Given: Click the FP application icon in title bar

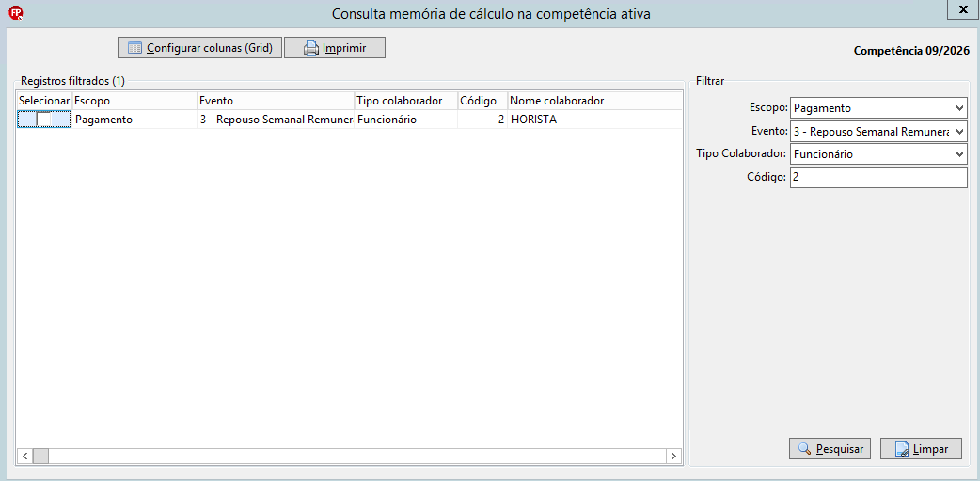Looking at the screenshot, I should [18, 12].
